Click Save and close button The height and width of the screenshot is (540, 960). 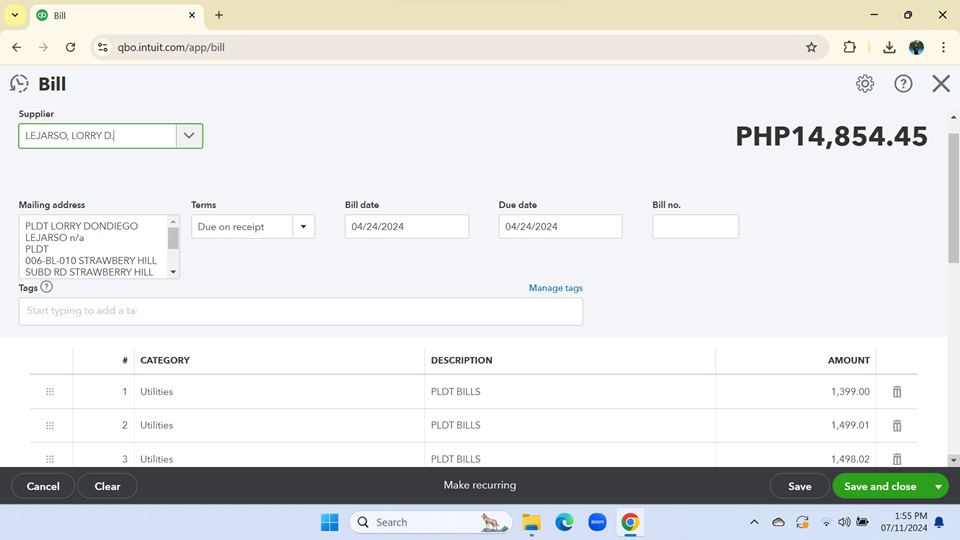880,486
